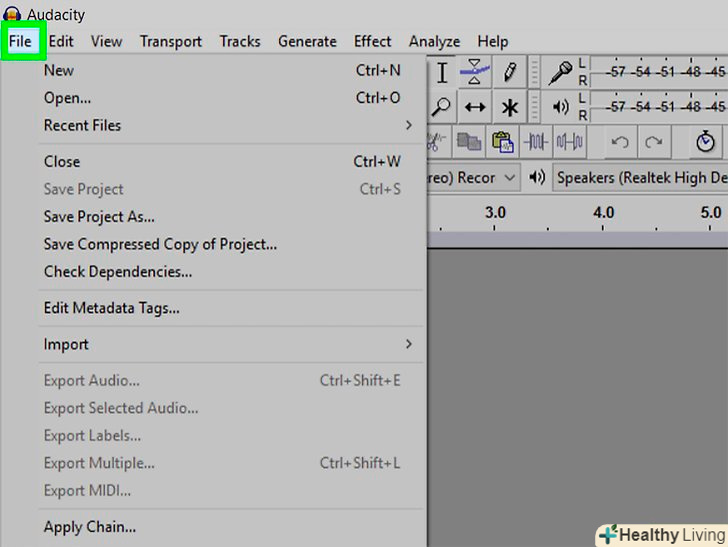Viewport: 728px width, 547px height.
Task: Click the recording level meter bar
Action: point(658,72)
